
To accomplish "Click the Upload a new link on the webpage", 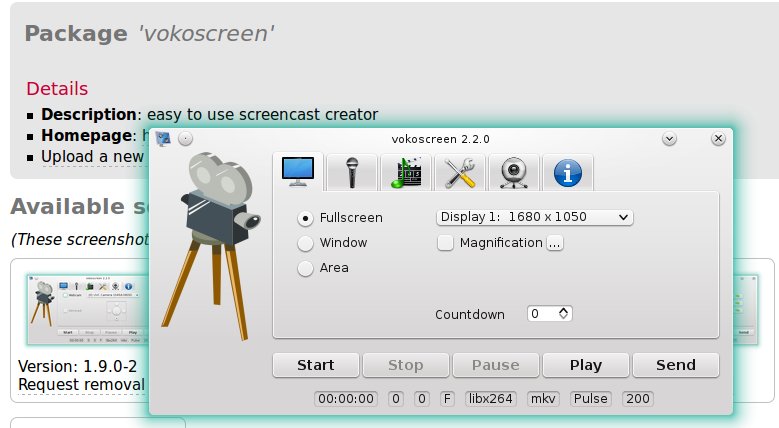I will (92, 157).
